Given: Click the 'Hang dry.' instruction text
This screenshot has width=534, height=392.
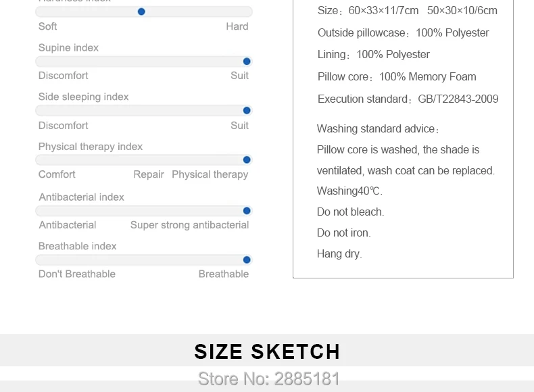Looking at the screenshot, I should point(339,254).
